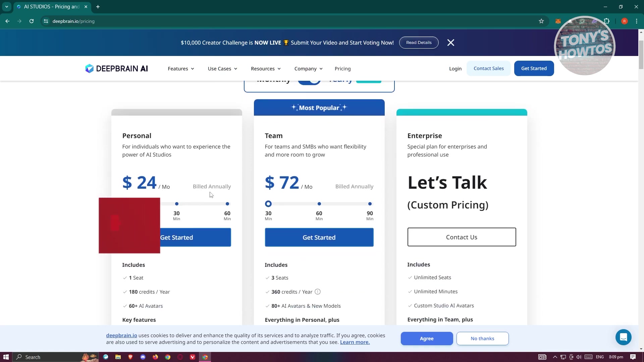The height and width of the screenshot is (362, 644).
Task: Open the chat support bubble icon
Action: [623, 337]
